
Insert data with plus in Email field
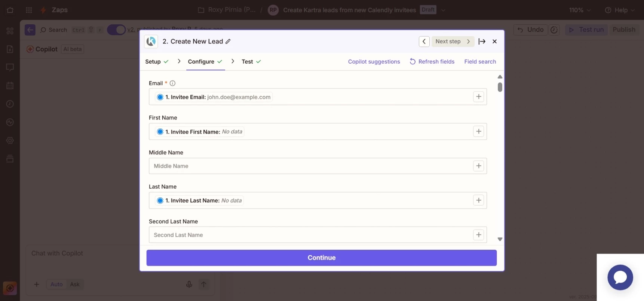point(479,97)
